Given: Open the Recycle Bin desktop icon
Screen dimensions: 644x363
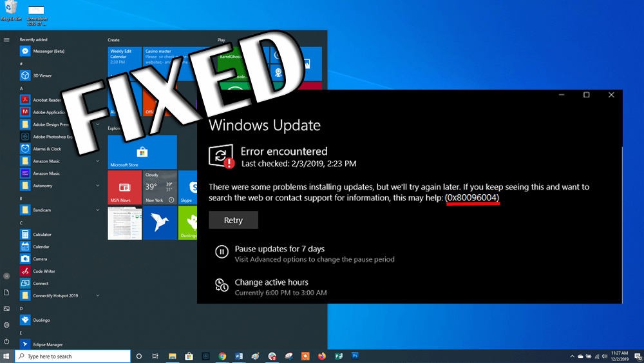Looking at the screenshot, I should click(11, 11).
